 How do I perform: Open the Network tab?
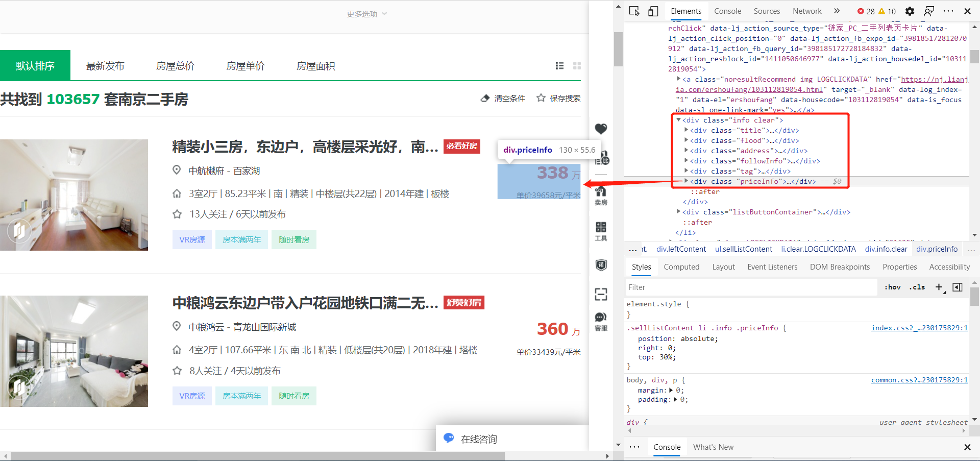click(807, 11)
